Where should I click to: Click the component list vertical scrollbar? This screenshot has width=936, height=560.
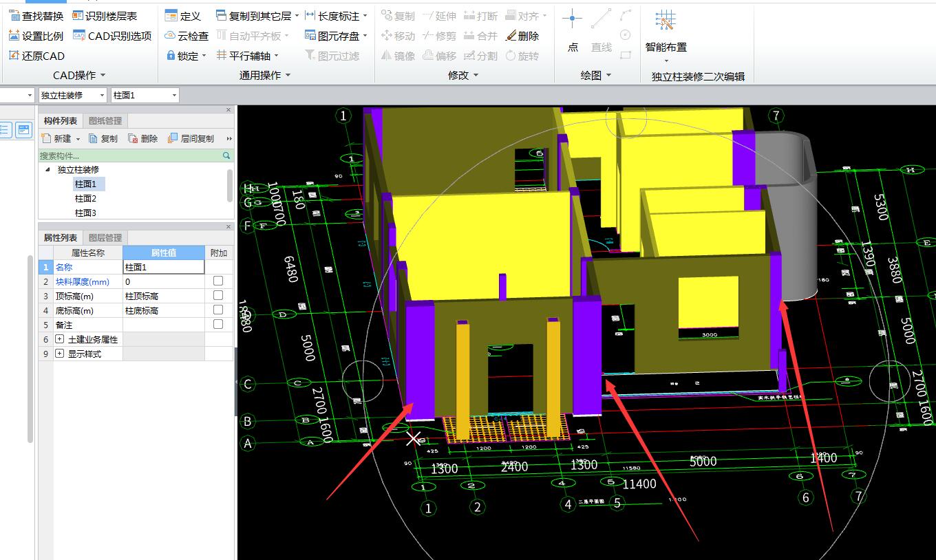(230, 184)
